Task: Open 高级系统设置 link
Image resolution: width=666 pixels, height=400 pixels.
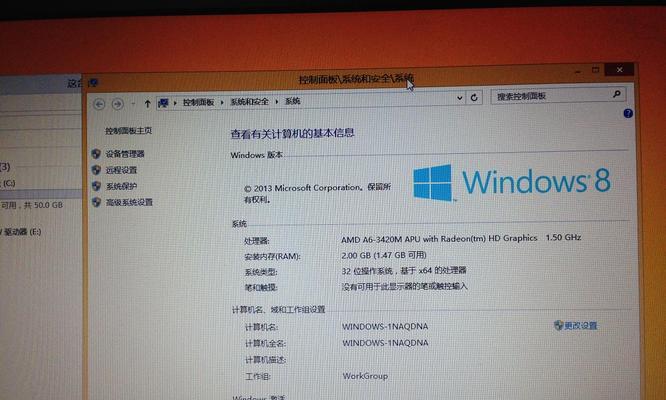Action: (x=129, y=202)
